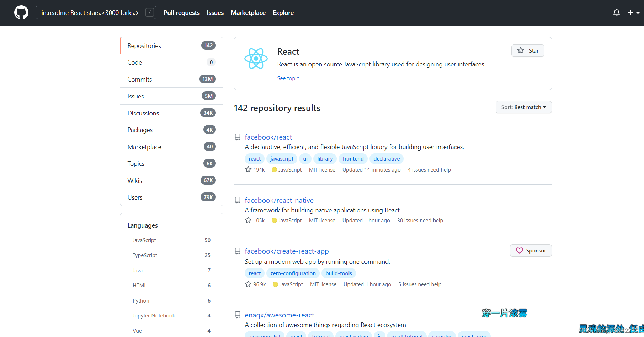The width and height of the screenshot is (644, 337).
Task: Click the build-tools topic tag
Action: [x=339, y=273]
